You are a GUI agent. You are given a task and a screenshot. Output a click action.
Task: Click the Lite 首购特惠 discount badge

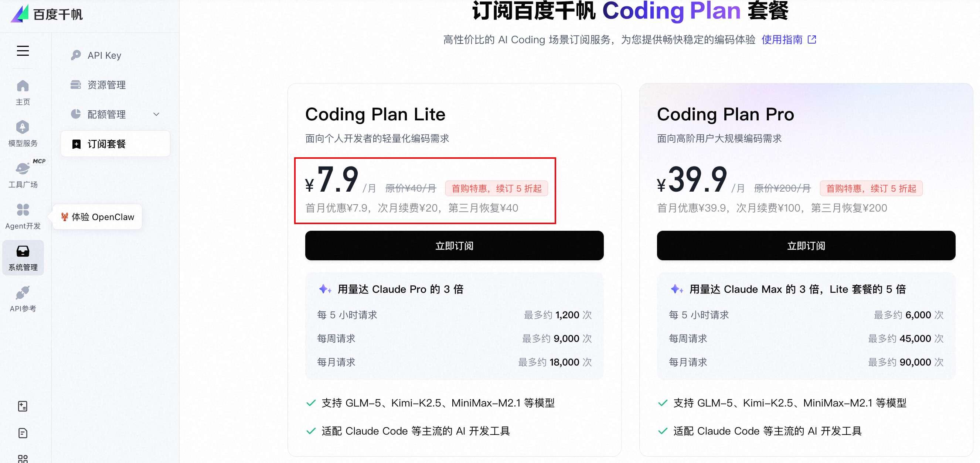(496, 189)
